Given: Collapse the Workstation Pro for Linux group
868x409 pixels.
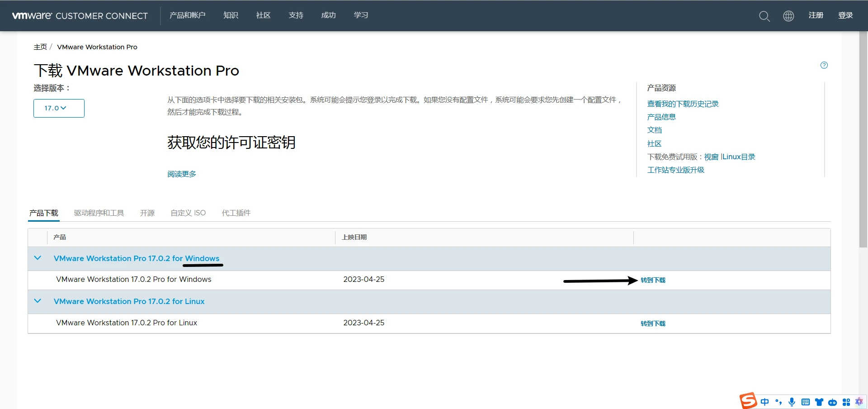Looking at the screenshot, I should tap(38, 301).
